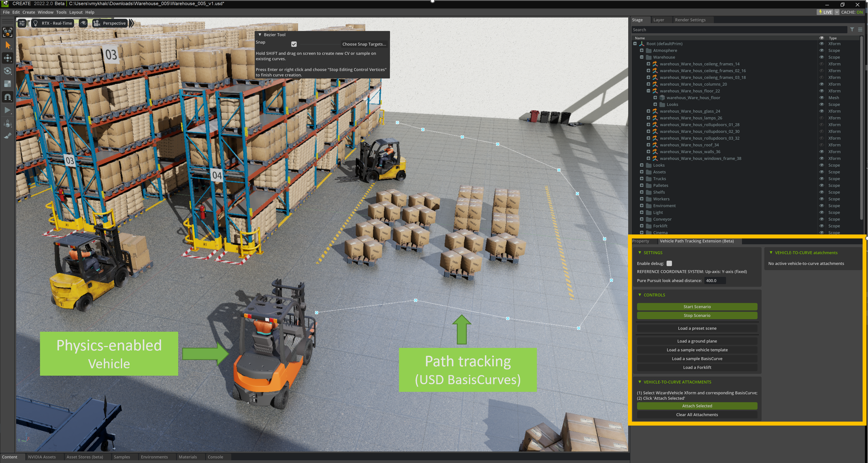The image size is (868, 463).
Task: Select the Rotate tool in toolbar
Action: (x=7, y=71)
